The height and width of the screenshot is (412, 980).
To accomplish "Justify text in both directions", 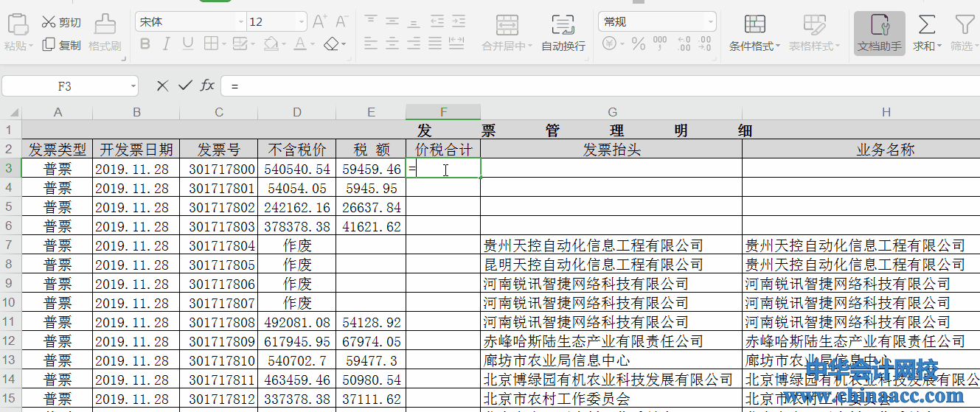I will tap(436, 44).
